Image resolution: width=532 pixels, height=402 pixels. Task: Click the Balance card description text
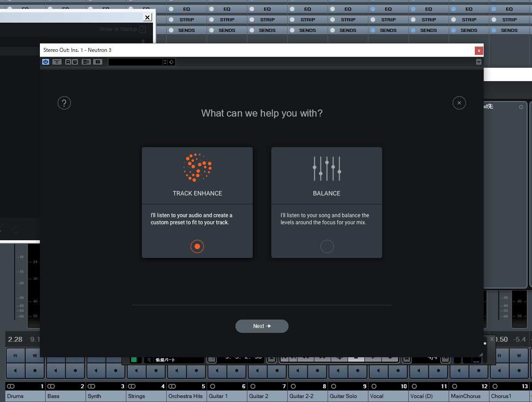(x=325, y=219)
